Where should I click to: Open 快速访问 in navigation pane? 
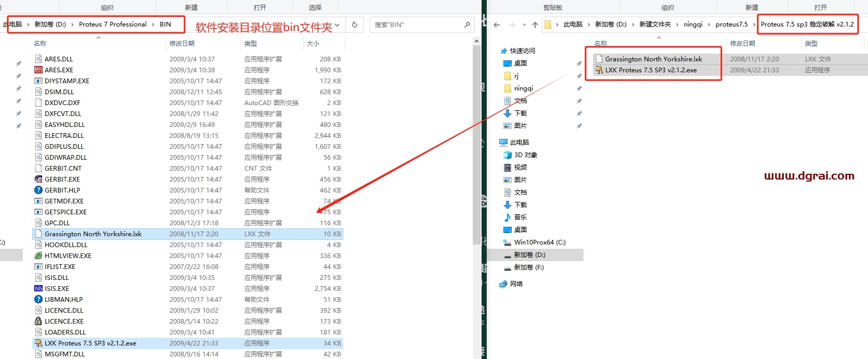[x=522, y=50]
